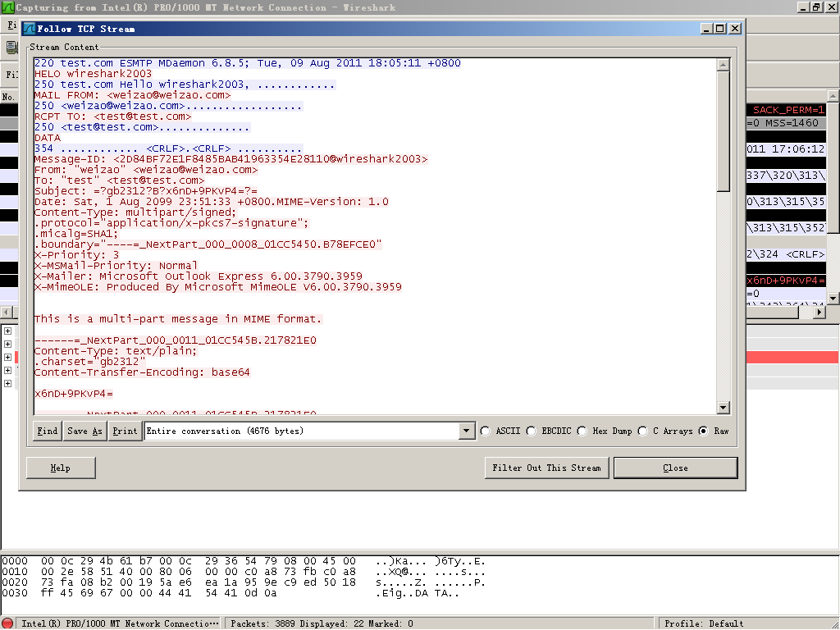Click 'Content-Transfer-Encoding: base64' line
The width and height of the screenshot is (840, 630).
point(143,372)
